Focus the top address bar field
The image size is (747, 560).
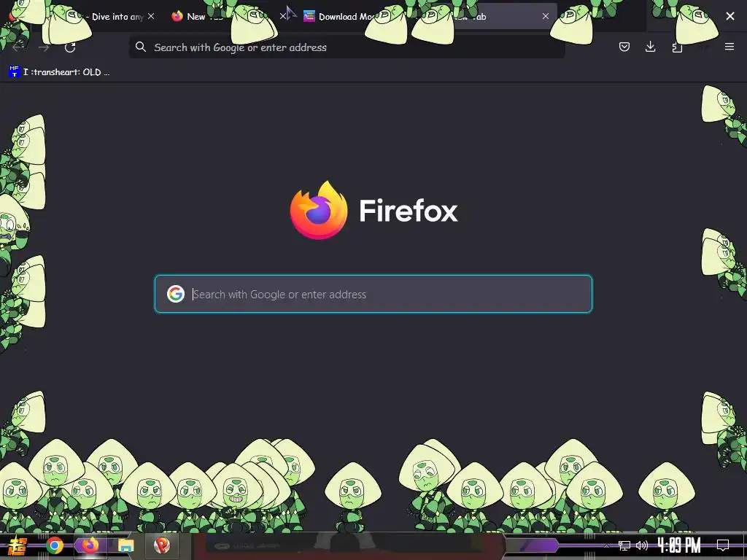pos(347,47)
